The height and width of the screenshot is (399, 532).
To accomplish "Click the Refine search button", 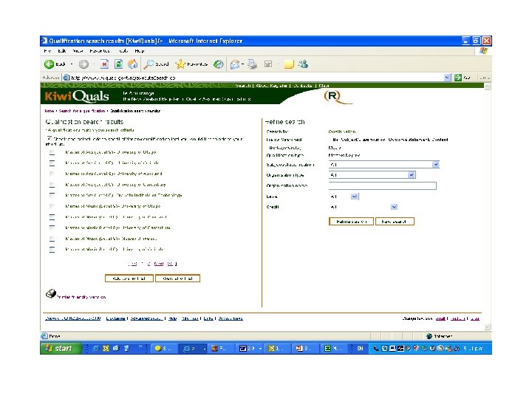I will pos(351,222).
